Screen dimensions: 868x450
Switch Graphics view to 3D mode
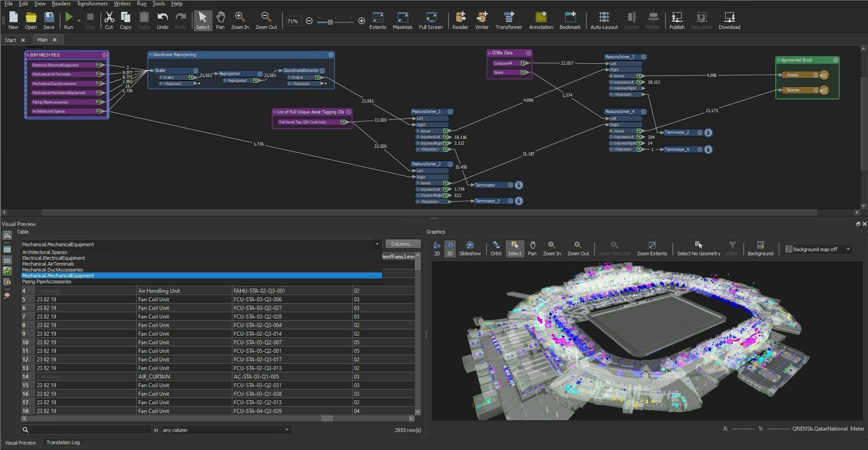pos(449,248)
